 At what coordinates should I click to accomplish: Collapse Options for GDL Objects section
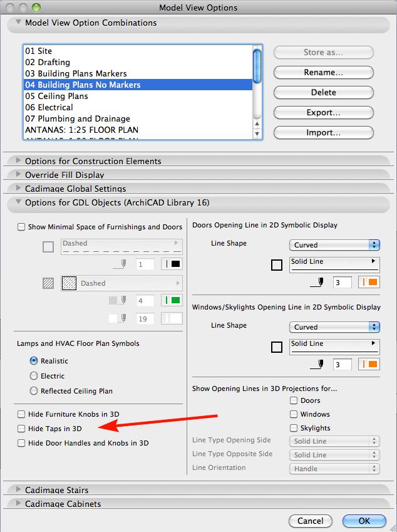tap(19, 202)
